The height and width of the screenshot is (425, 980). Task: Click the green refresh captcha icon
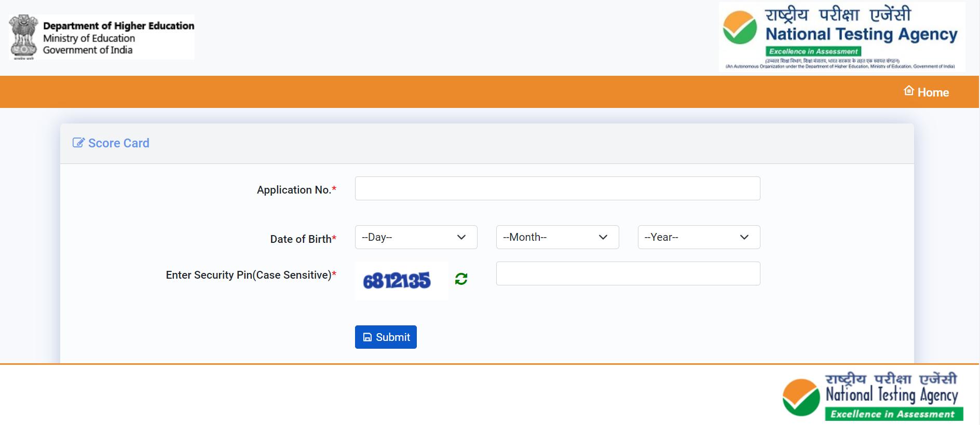(x=461, y=279)
